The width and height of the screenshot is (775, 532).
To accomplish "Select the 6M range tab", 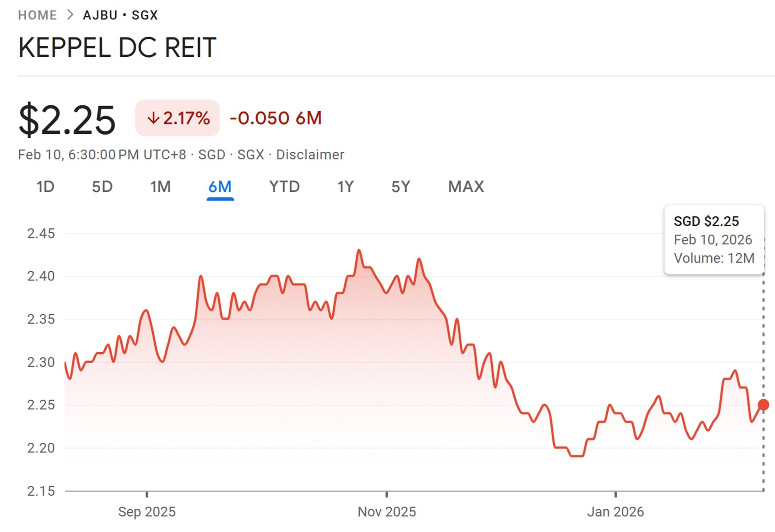I will (220, 187).
